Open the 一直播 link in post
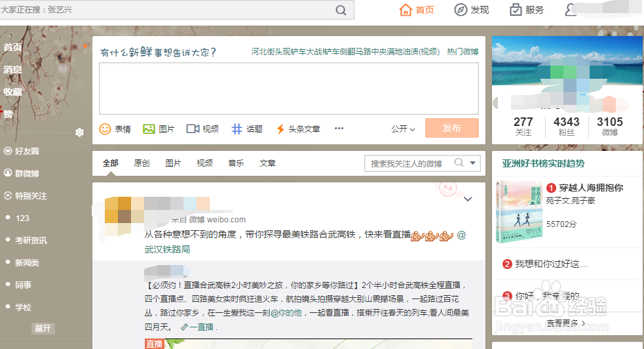The width and height of the screenshot is (644, 349). tap(201, 327)
